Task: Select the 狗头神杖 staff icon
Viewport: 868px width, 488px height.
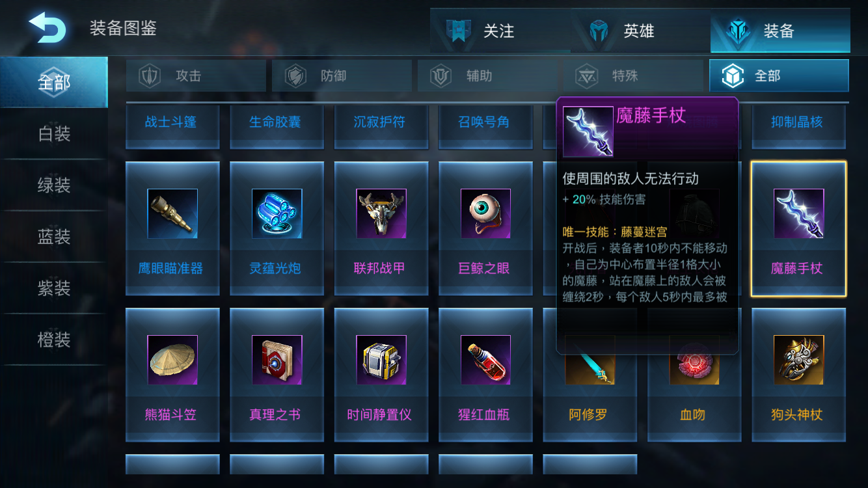Action: click(798, 360)
